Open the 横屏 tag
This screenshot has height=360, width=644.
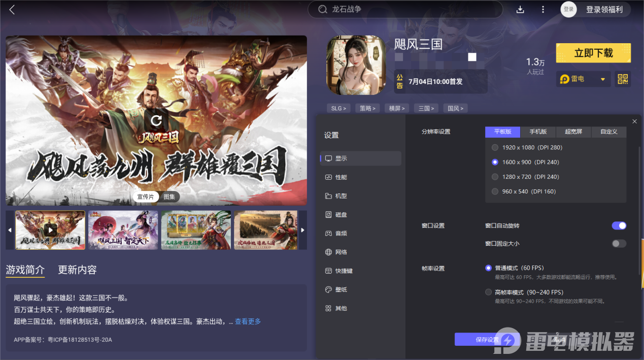397,108
